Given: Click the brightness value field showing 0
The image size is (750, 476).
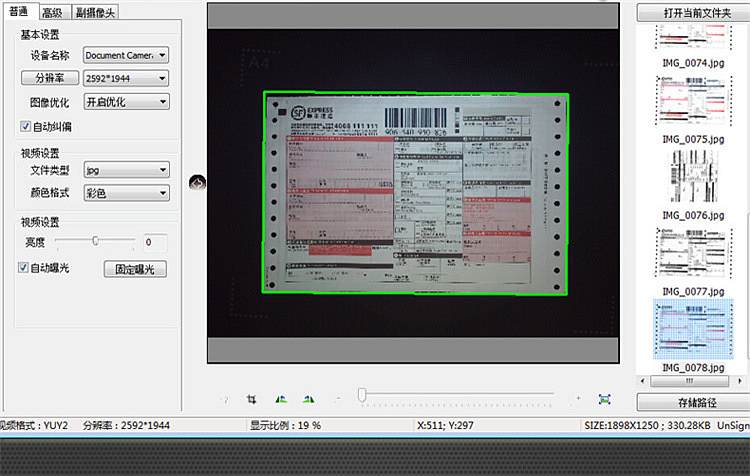Looking at the screenshot, I should tap(155, 242).
